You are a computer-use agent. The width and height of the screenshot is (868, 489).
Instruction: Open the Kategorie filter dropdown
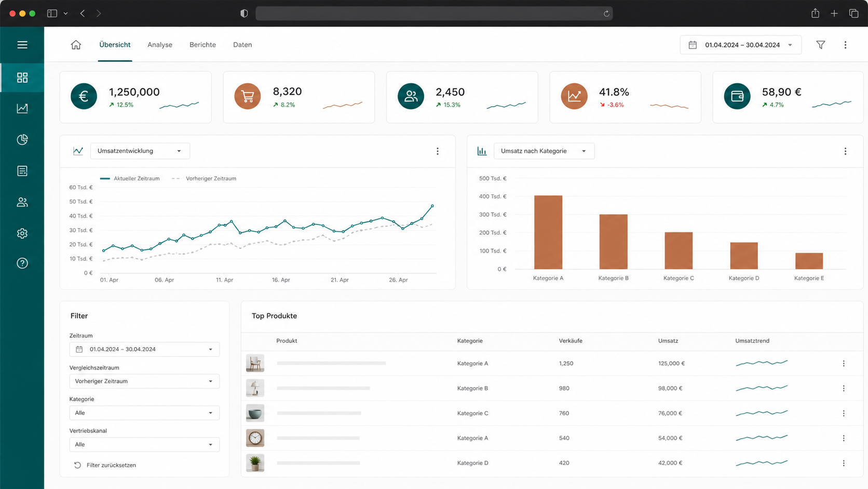144,413
